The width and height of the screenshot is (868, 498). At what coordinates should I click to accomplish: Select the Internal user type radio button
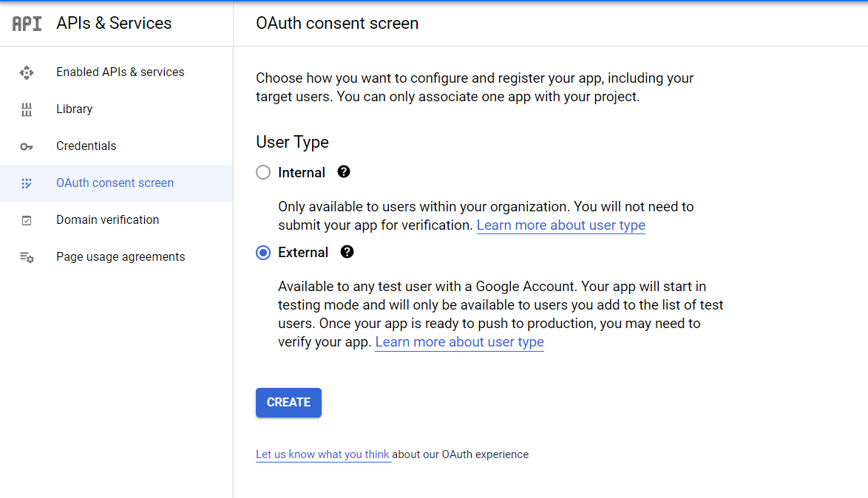pos(263,173)
